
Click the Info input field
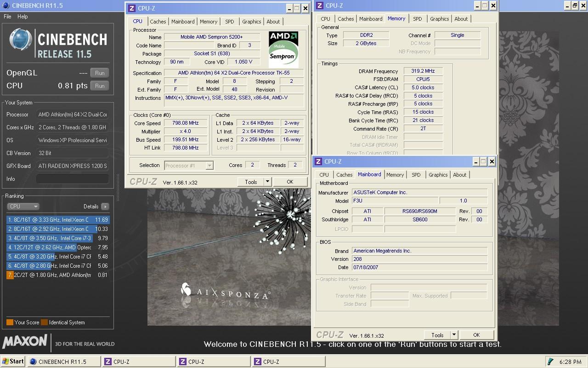tap(73, 179)
